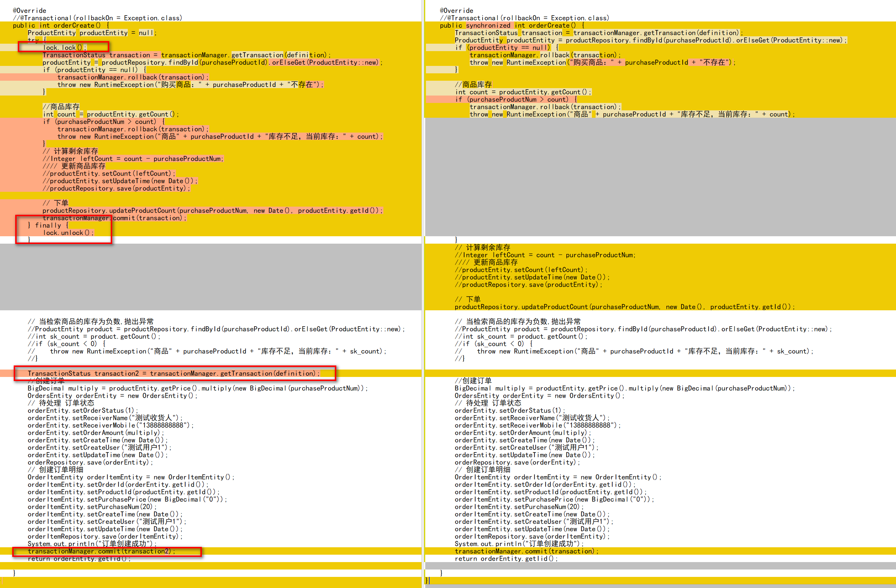Image resolution: width=896 pixels, height=588 pixels.
Task: Click the lock.lock(); line in left pane
Action: click(65, 47)
